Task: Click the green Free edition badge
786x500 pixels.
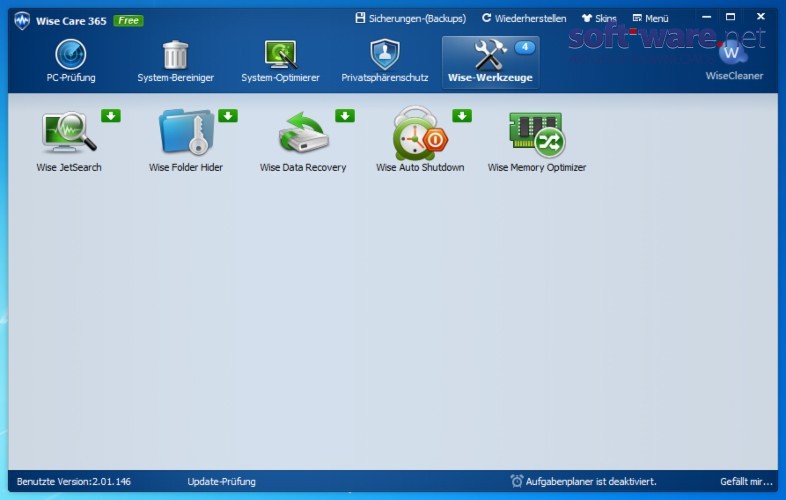Action: 128,21
